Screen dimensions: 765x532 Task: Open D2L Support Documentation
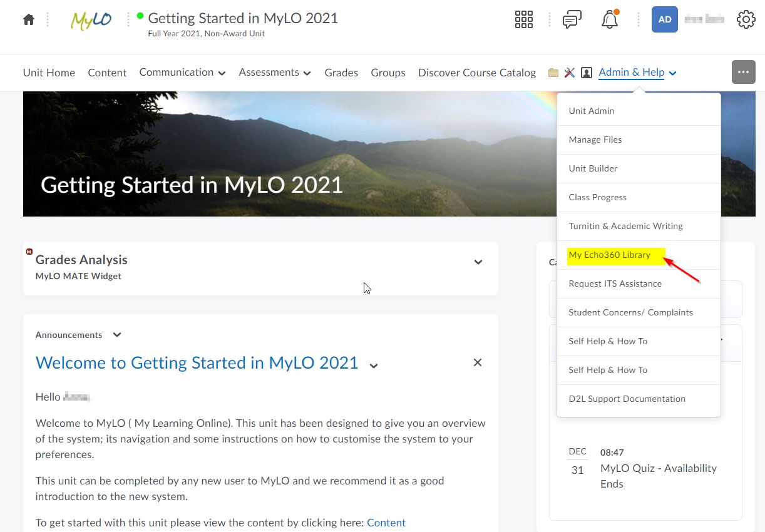pos(639,399)
